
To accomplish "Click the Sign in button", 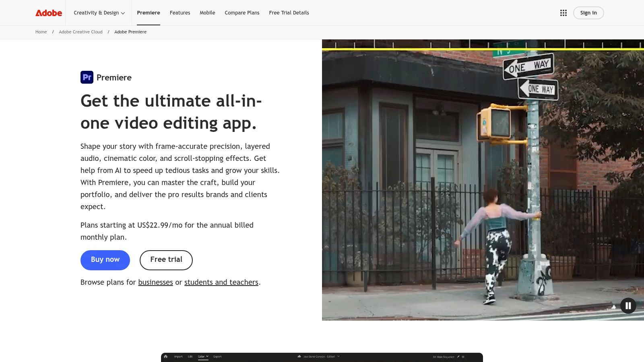I will (x=588, y=13).
